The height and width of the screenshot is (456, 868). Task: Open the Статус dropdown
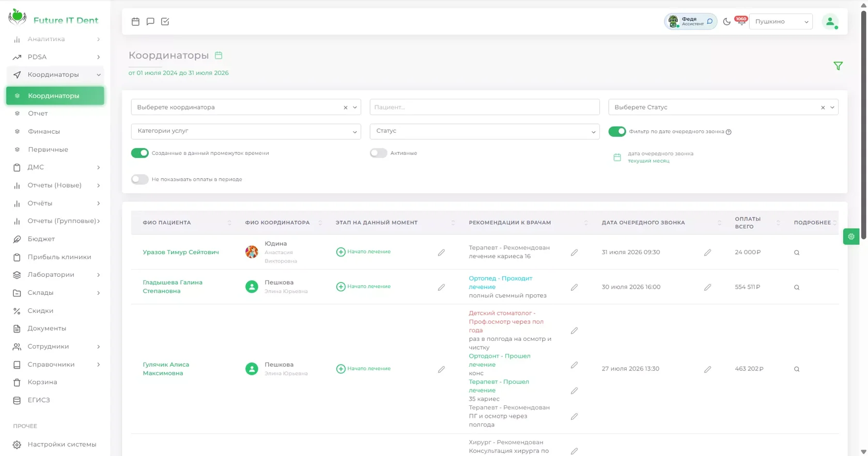tap(485, 131)
